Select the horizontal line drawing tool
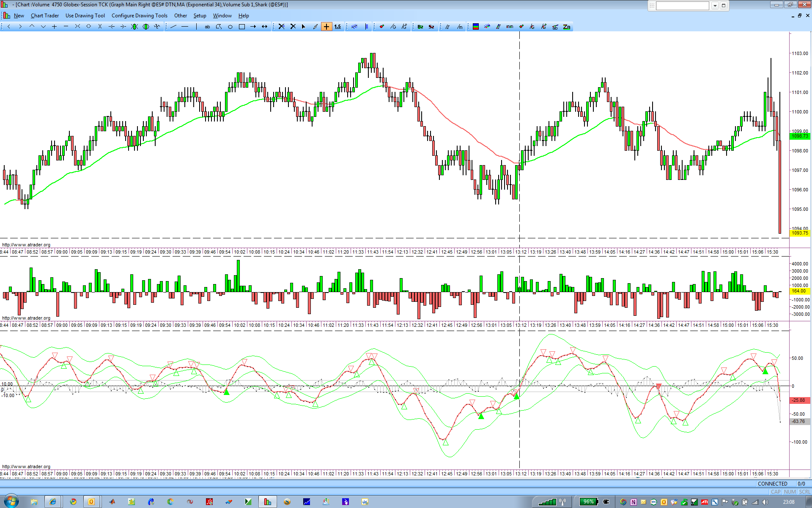This screenshot has width=812, height=508. pyautogui.click(x=185, y=27)
